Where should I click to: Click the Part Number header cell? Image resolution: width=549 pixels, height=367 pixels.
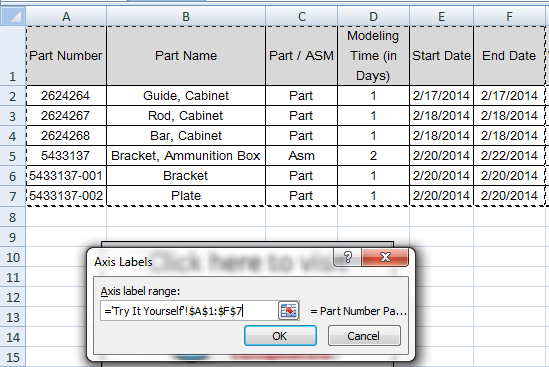(x=66, y=56)
